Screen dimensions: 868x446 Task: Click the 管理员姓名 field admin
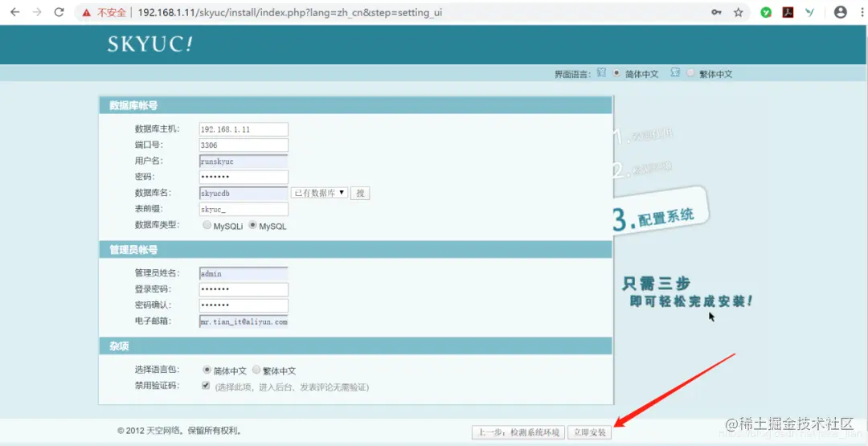coord(244,273)
